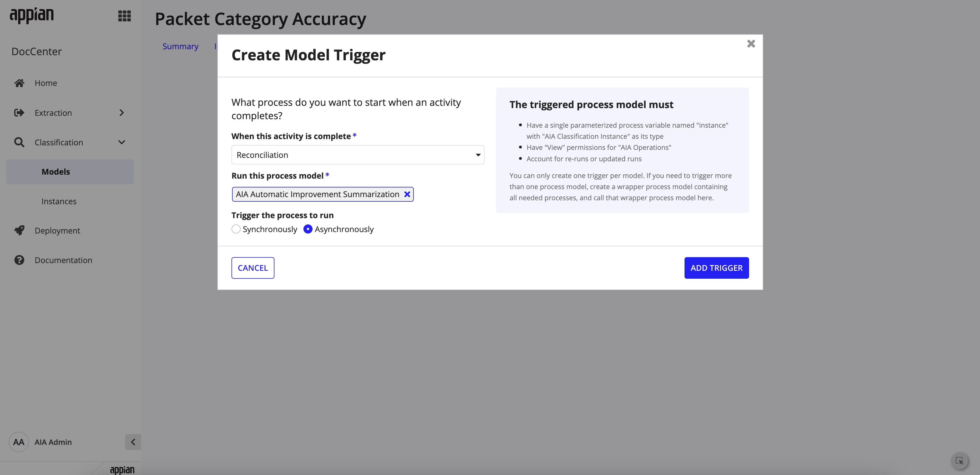
Task: Click the Deployment rocket icon
Action: tap(19, 231)
